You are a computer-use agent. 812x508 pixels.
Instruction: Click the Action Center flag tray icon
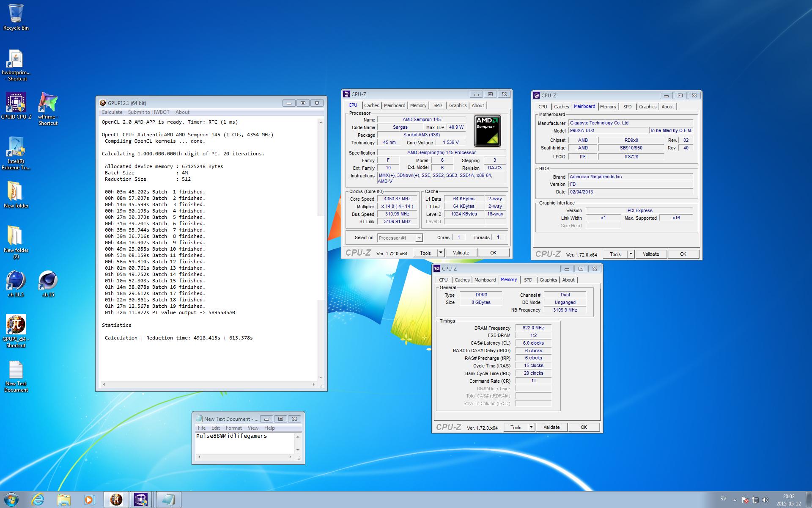[745, 500]
